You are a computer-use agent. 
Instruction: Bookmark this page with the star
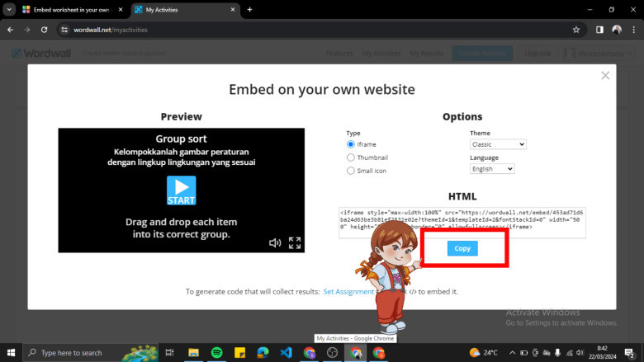pyautogui.click(x=576, y=30)
